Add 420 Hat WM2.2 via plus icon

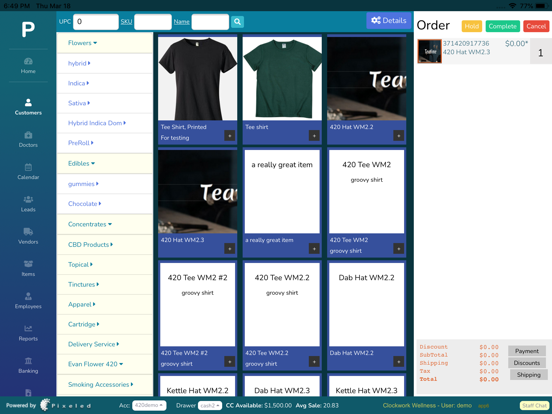click(x=399, y=136)
